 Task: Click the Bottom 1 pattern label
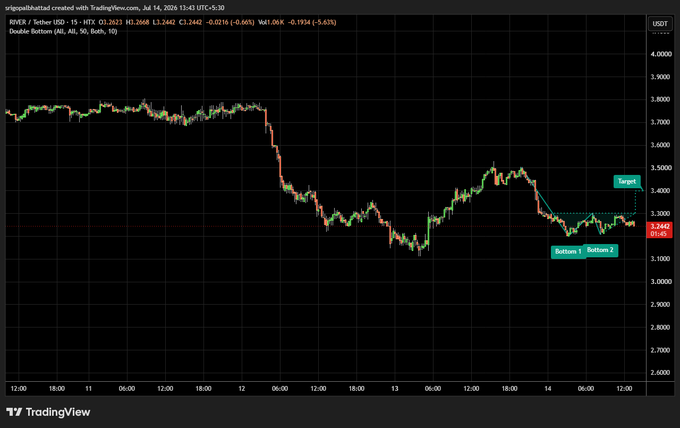568,252
